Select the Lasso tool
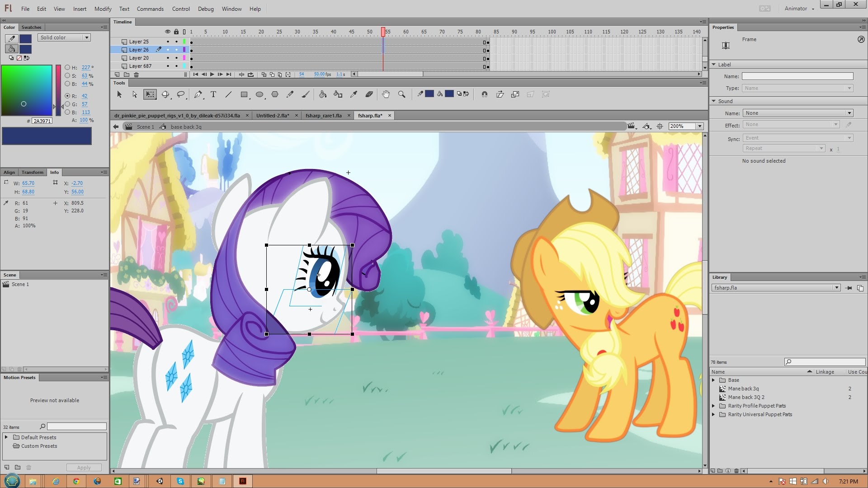The width and height of the screenshot is (868, 488). 181,94
